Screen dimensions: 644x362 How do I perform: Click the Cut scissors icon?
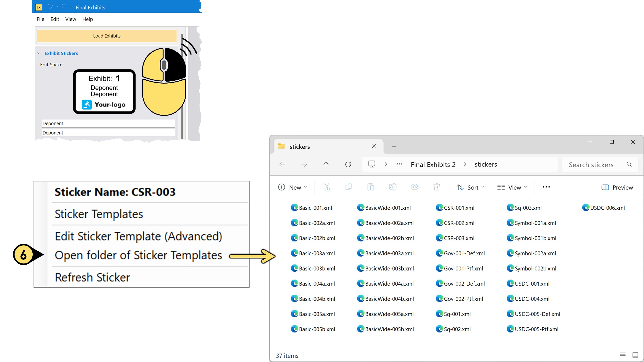pos(326,187)
